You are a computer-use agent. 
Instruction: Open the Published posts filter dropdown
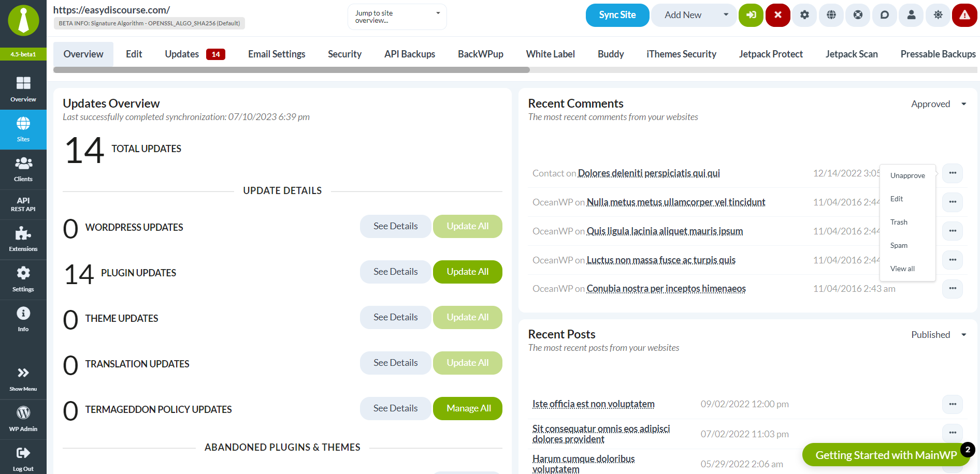939,335
